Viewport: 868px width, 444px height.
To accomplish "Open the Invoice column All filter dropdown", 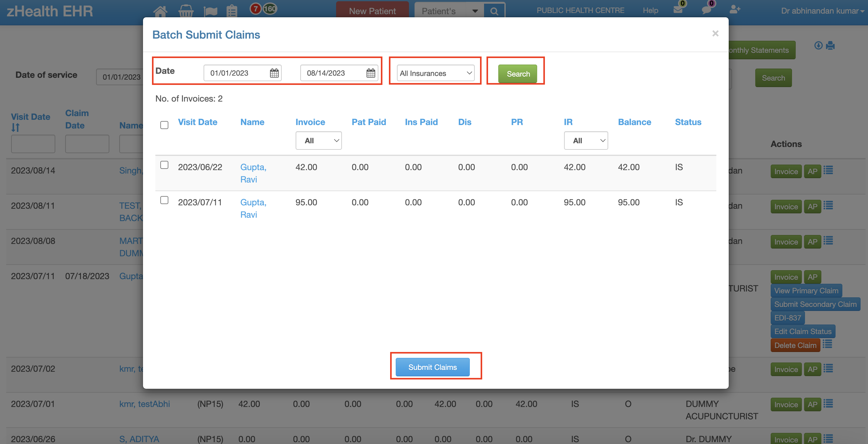I will pyautogui.click(x=318, y=140).
